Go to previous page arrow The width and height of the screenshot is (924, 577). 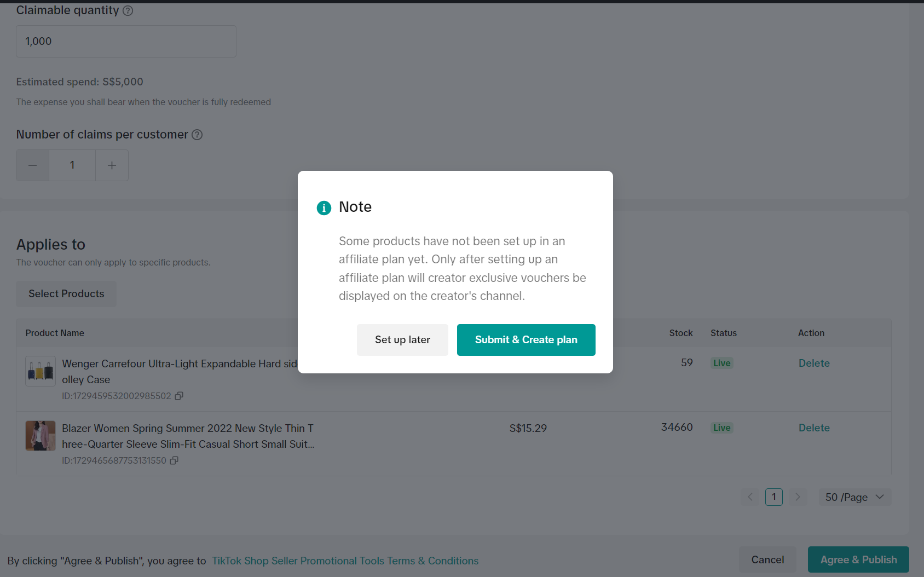(x=750, y=497)
